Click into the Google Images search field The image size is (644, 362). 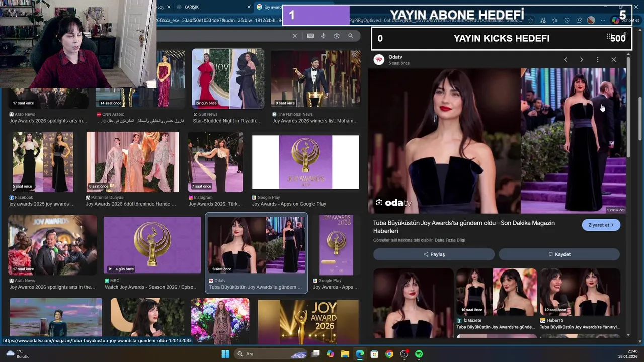224,36
